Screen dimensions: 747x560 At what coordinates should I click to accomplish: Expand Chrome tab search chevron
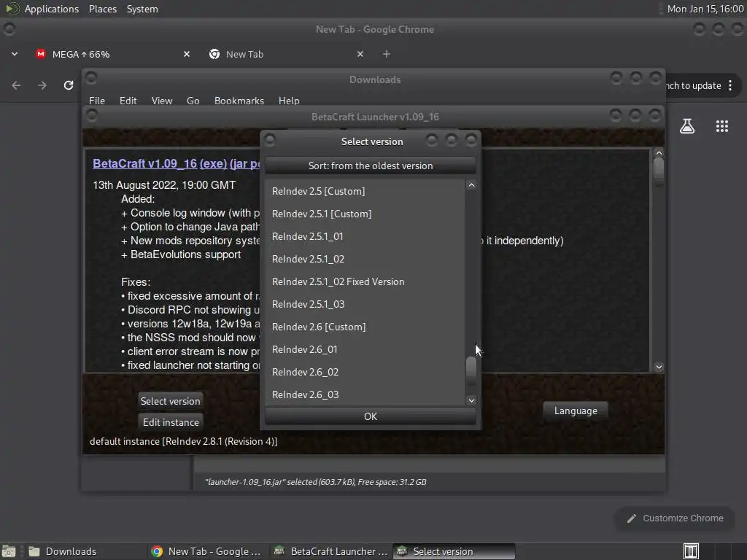pos(15,54)
